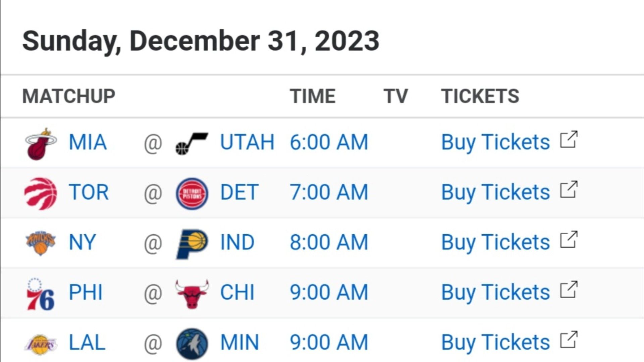Image resolution: width=644 pixels, height=362 pixels.
Task: Open the 6:00 AM game time link
Action: [x=329, y=142]
